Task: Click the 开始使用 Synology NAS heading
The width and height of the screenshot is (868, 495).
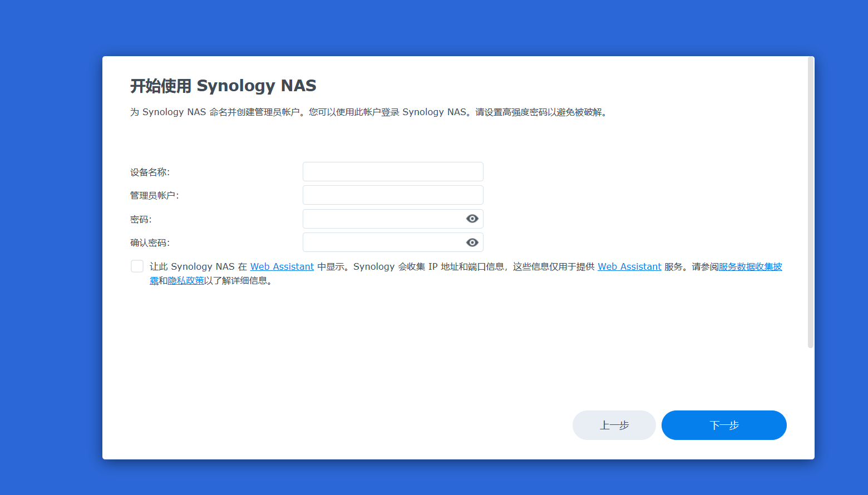Action: pos(223,86)
